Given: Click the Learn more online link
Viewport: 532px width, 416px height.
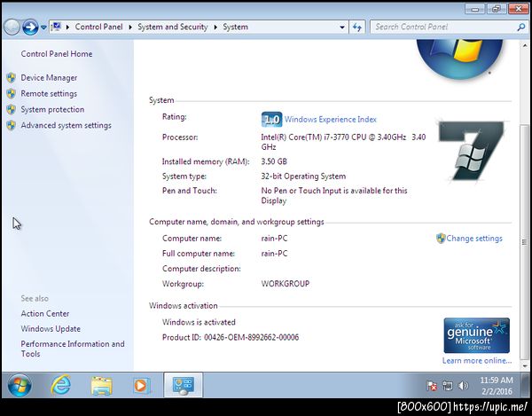Looking at the screenshot, I should pos(477,361).
